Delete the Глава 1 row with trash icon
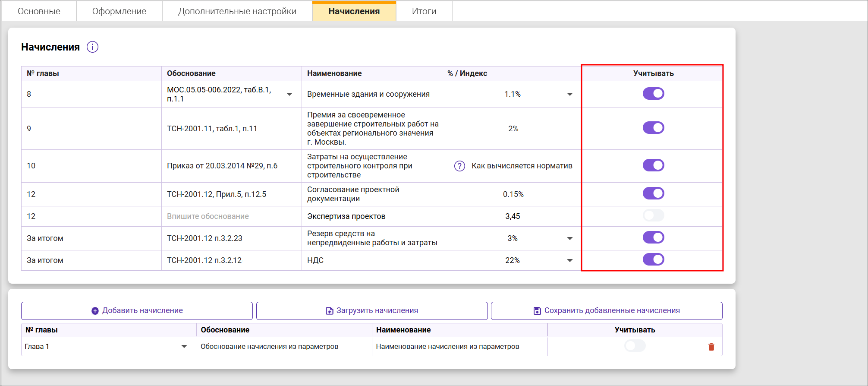The height and width of the screenshot is (386, 868). coord(711,347)
